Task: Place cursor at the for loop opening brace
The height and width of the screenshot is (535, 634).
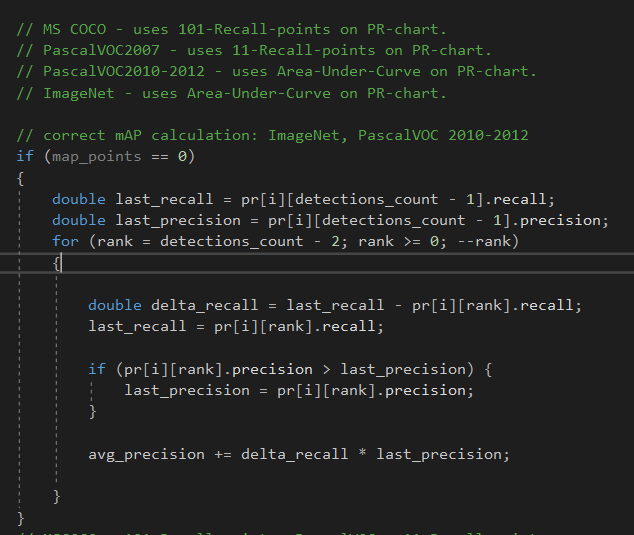Action: tap(57, 263)
